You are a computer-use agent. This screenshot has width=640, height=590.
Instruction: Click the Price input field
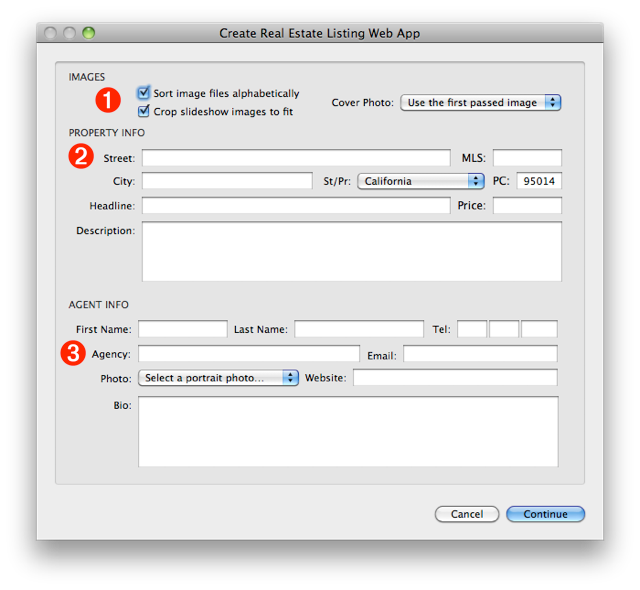click(527, 206)
